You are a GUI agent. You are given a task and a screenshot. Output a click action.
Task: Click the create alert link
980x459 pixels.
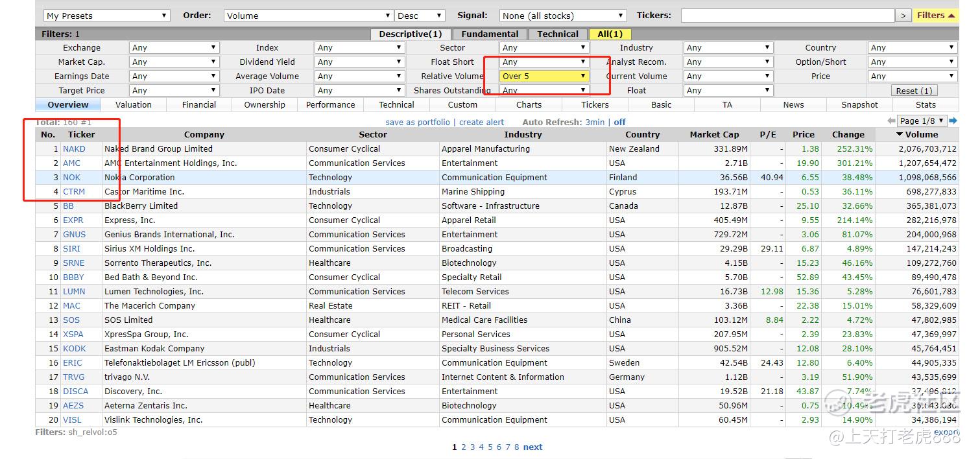[x=482, y=122]
